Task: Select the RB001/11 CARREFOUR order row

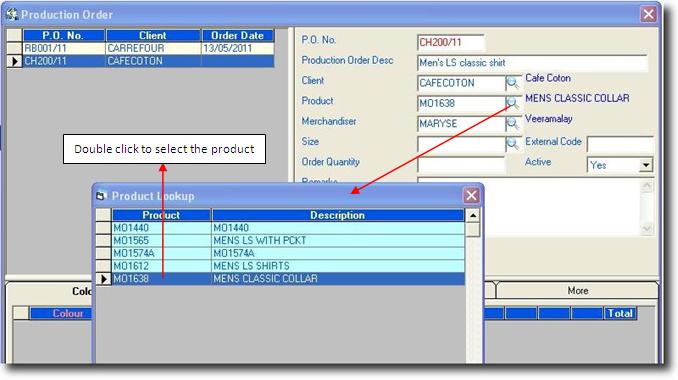Action: pyautogui.click(x=148, y=48)
